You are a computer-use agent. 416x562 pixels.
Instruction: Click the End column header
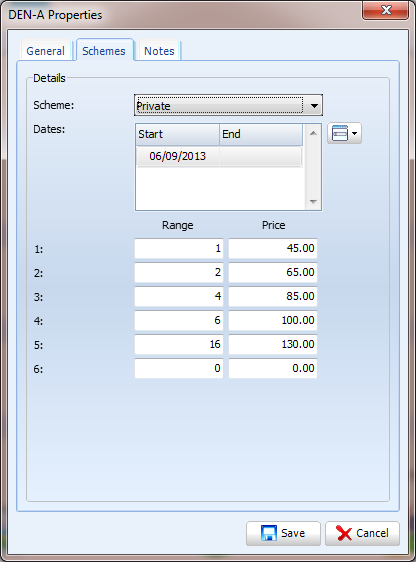261,134
